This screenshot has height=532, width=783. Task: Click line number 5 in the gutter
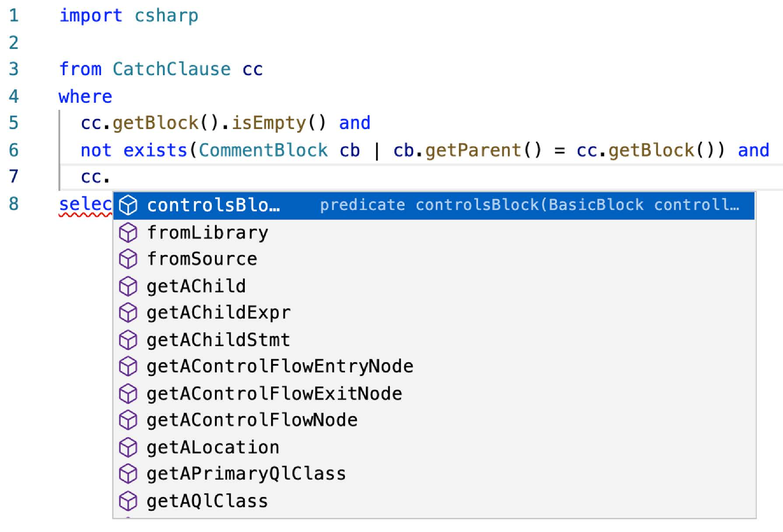click(14, 123)
